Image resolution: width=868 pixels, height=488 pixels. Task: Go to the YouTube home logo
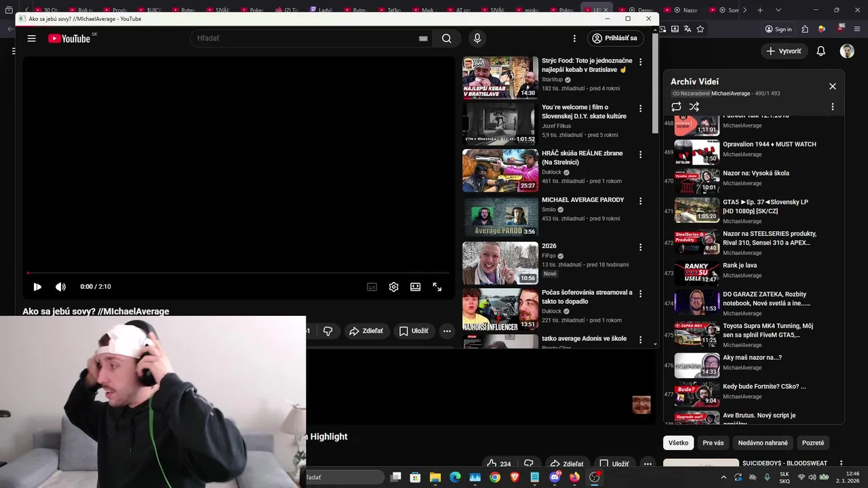[x=69, y=39]
